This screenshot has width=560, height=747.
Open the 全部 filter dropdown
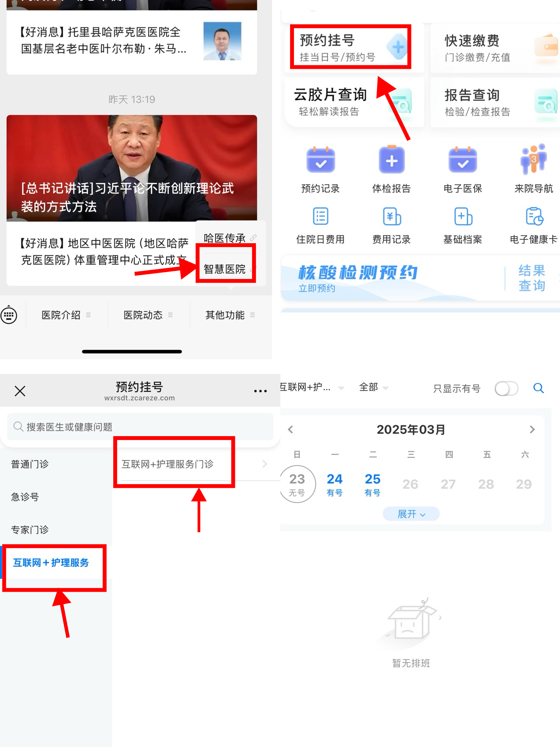coord(373,388)
